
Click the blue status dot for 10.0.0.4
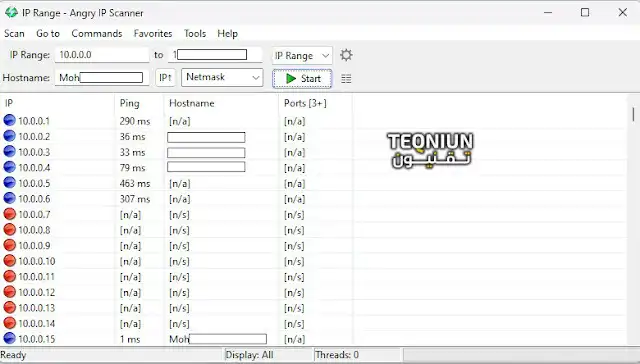point(9,167)
